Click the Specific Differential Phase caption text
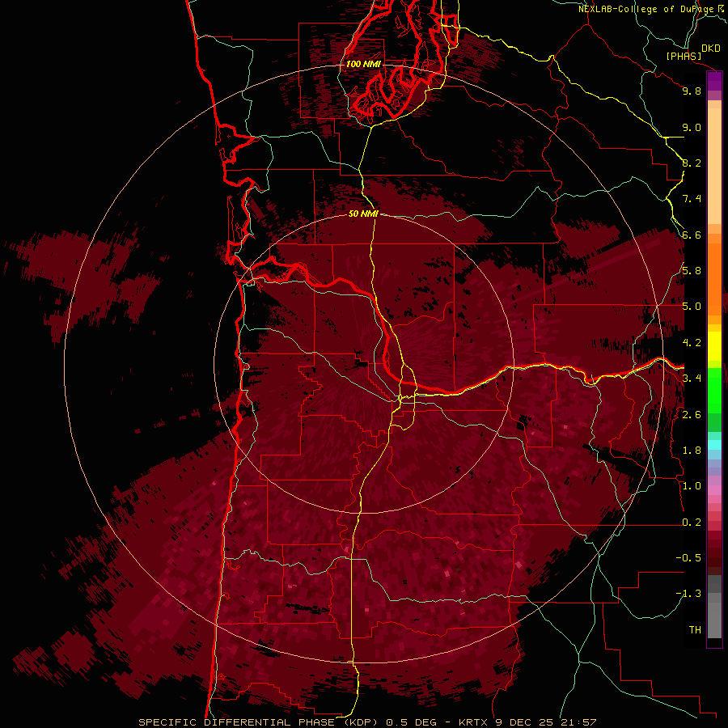 (x=367, y=722)
